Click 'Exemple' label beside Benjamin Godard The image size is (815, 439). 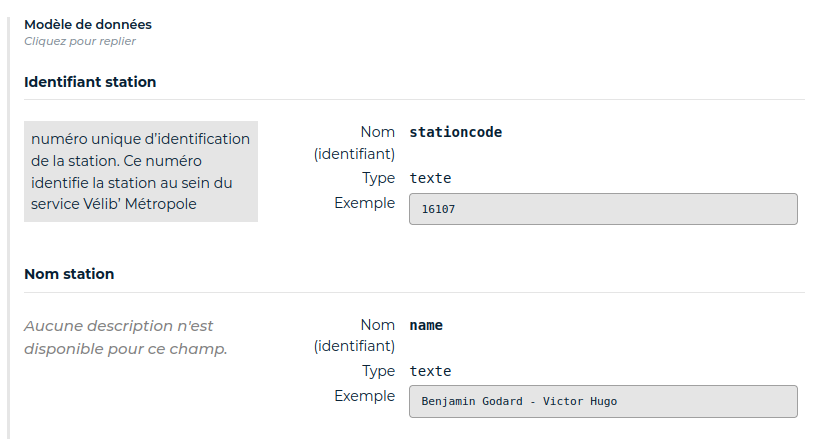click(364, 396)
